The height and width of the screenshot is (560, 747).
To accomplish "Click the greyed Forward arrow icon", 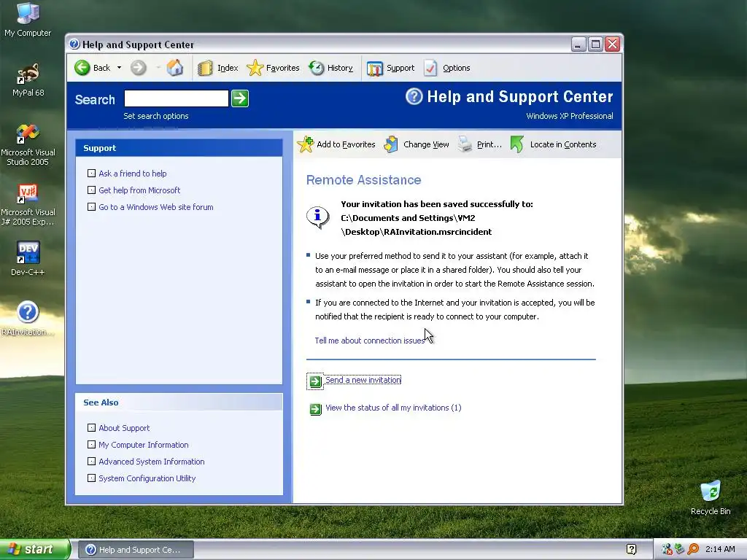I will [x=138, y=68].
